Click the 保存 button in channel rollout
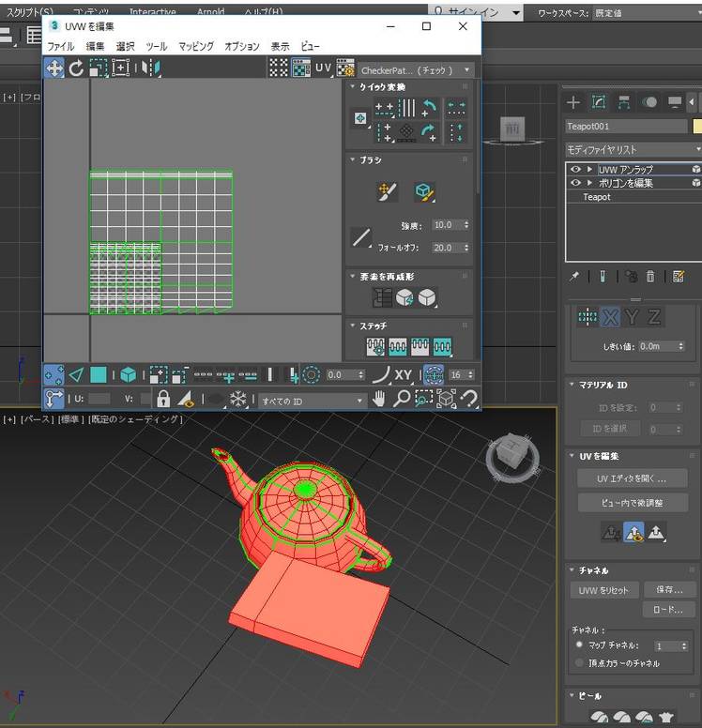This screenshot has height=728, width=702. pyautogui.click(x=669, y=589)
